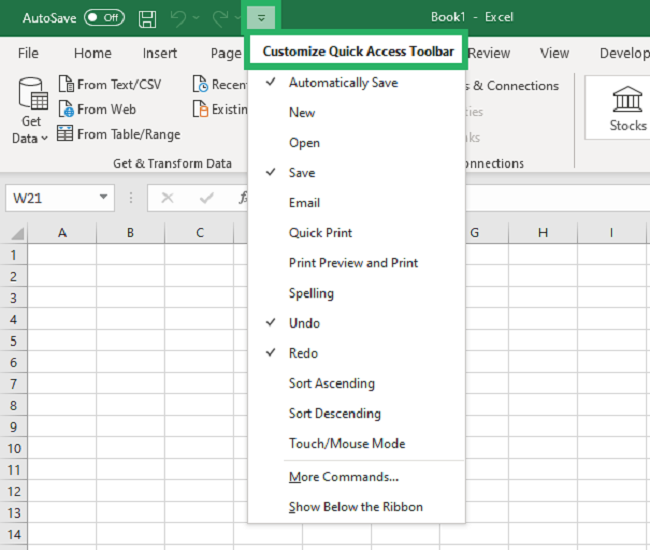650x550 pixels.
Task: Click the From Web icon
Action: pyautogui.click(x=66, y=109)
